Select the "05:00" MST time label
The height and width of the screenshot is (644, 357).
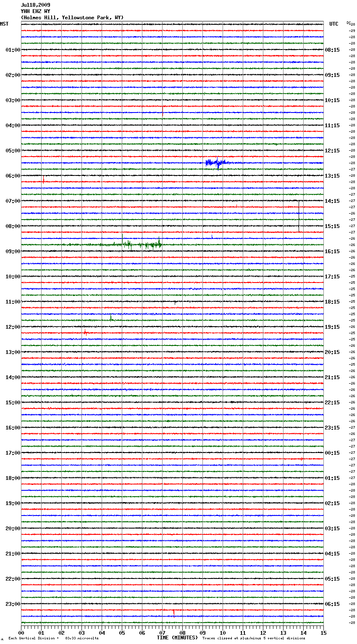coord(13,151)
